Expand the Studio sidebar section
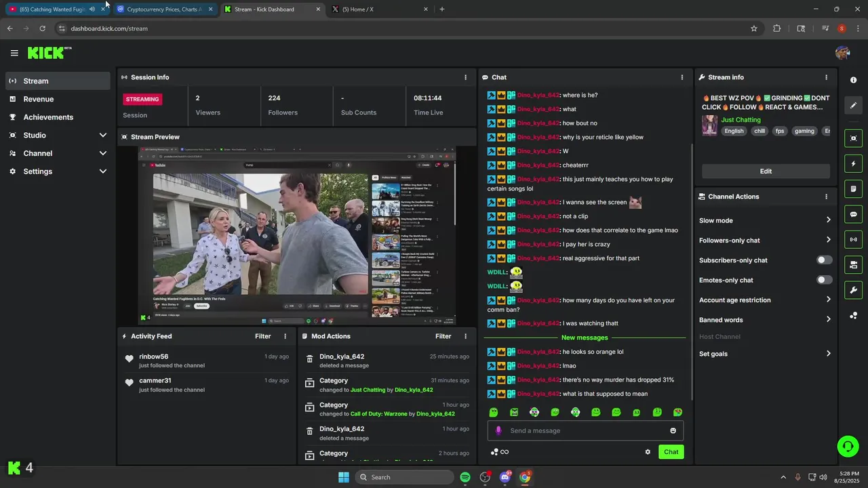The height and width of the screenshot is (488, 868). click(58, 135)
